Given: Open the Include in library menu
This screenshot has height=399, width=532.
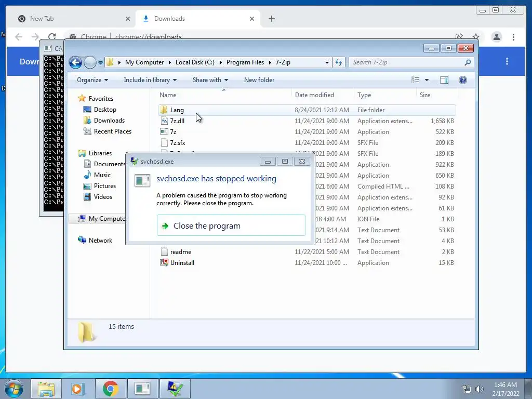Looking at the screenshot, I should pyautogui.click(x=150, y=80).
